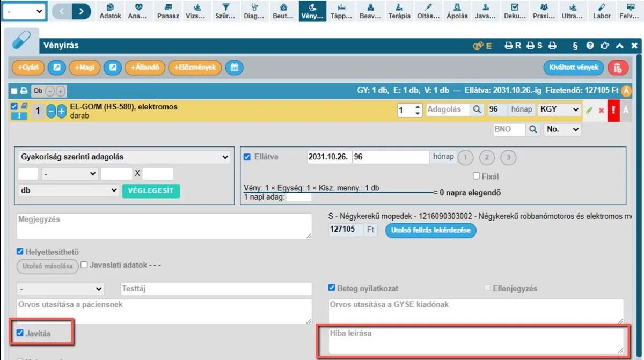Open the help question mark icon
The width and height of the screenshot is (644, 360).
pos(590,46)
